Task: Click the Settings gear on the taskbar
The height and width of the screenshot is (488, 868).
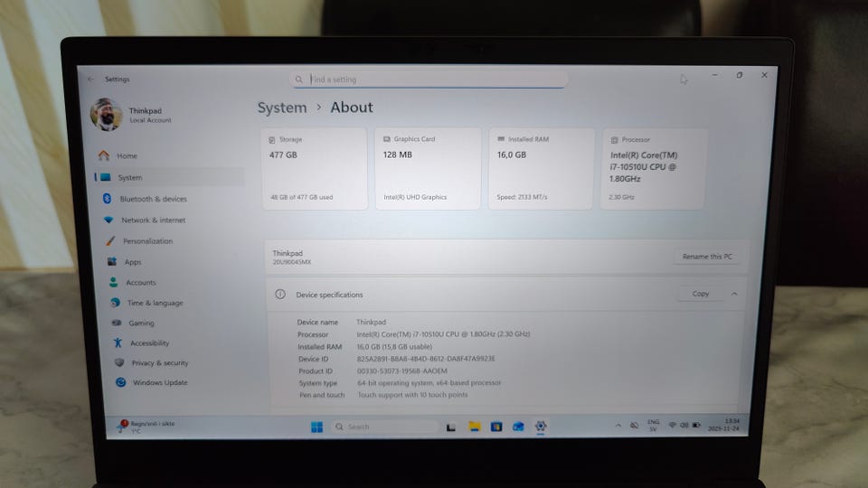Action: point(541,426)
